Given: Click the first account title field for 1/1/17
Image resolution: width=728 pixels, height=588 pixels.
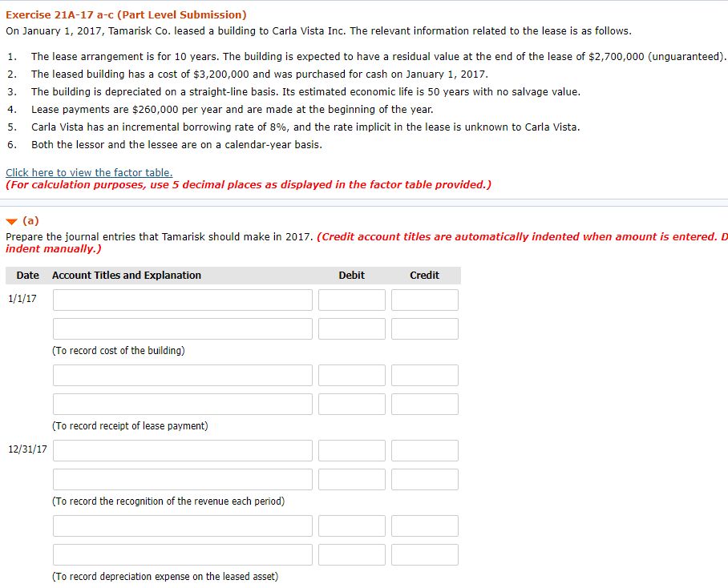Looking at the screenshot, I should [x=182, y=299].
